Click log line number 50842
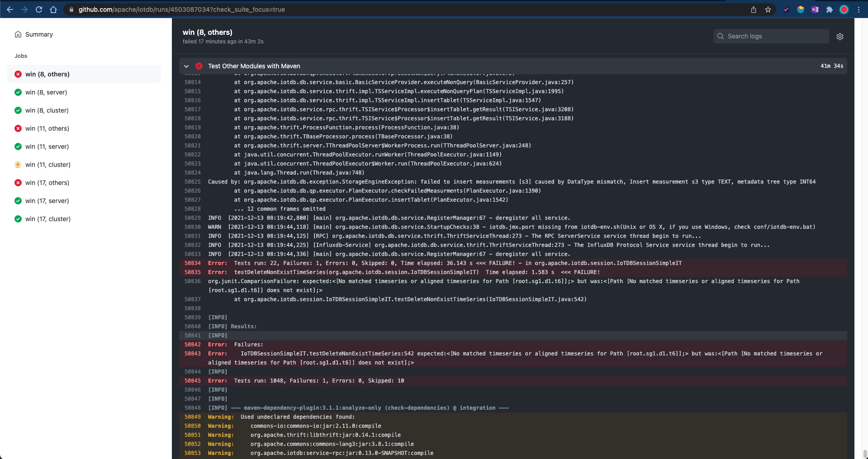This screenshot has height=459, width=868. pyautogui.click(x=192, y=345)
